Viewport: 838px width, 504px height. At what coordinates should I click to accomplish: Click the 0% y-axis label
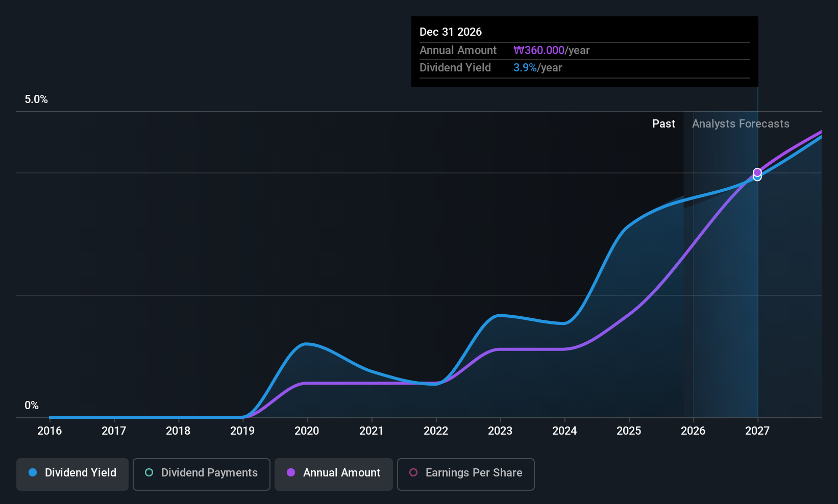(32, 406)
